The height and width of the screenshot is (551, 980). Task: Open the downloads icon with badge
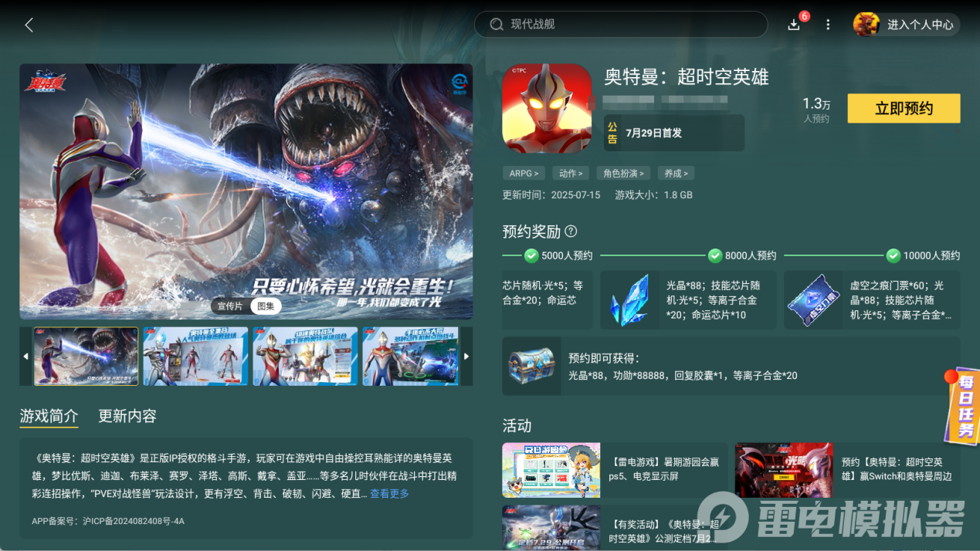pos(795,24)
